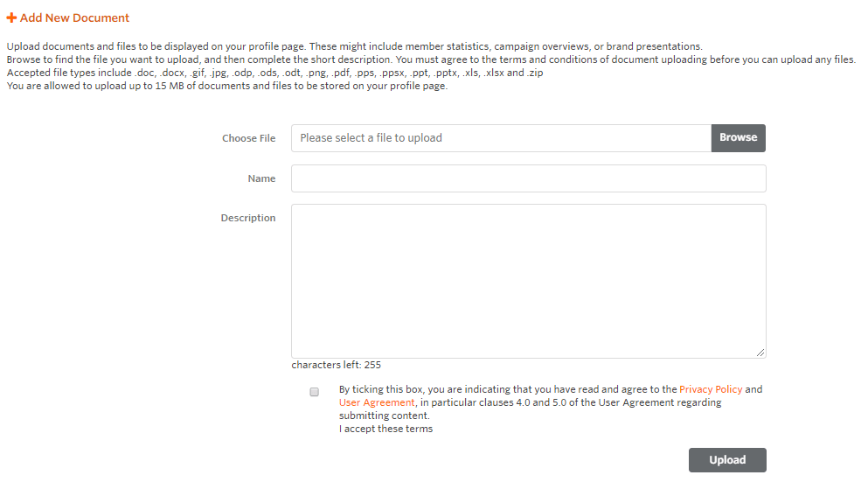Open the Privacy Policy link
The width and height of the screenshot is (868, 496).
coord(710,389)
